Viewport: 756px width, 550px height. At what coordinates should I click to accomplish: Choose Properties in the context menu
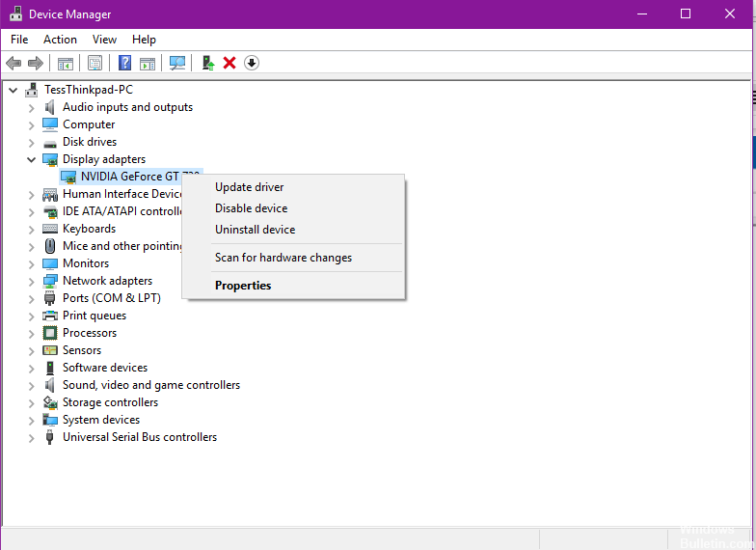tap(293, 286)
